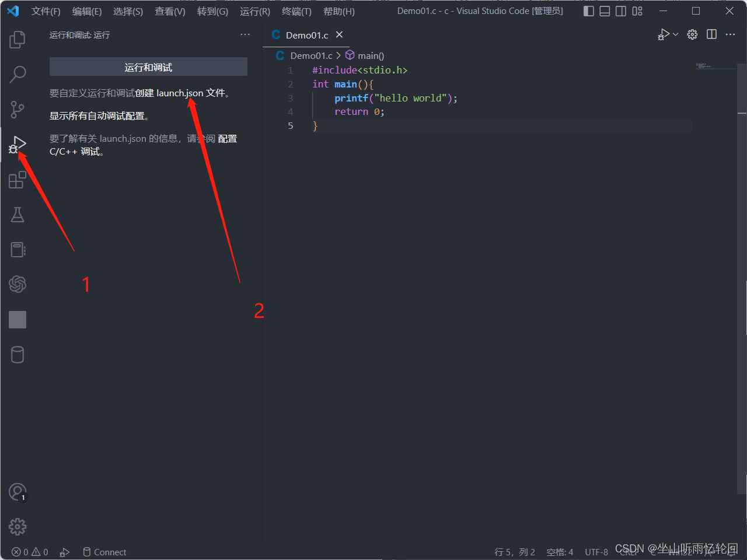Open the Run and Debug view's more actions menu
747x560 pixels.
245,34
